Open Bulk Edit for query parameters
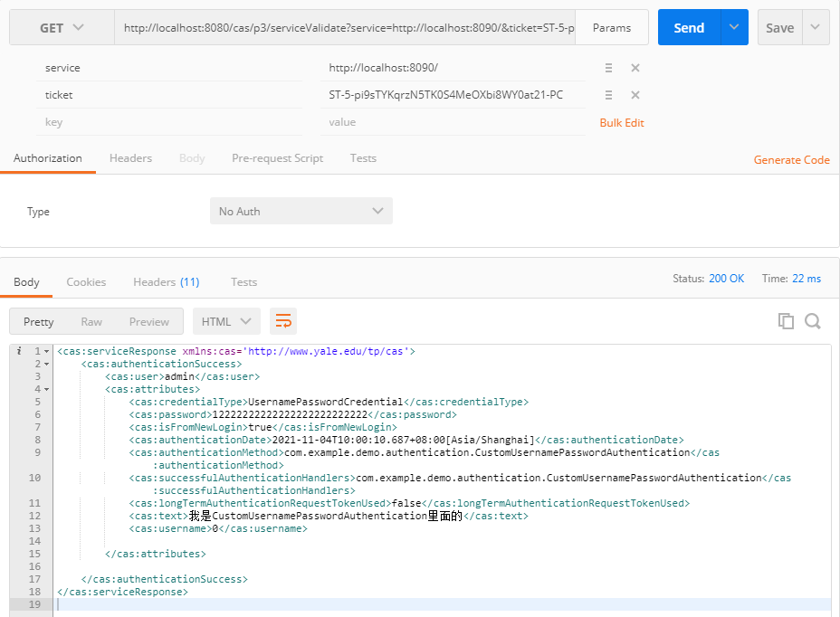 [621, 121]
